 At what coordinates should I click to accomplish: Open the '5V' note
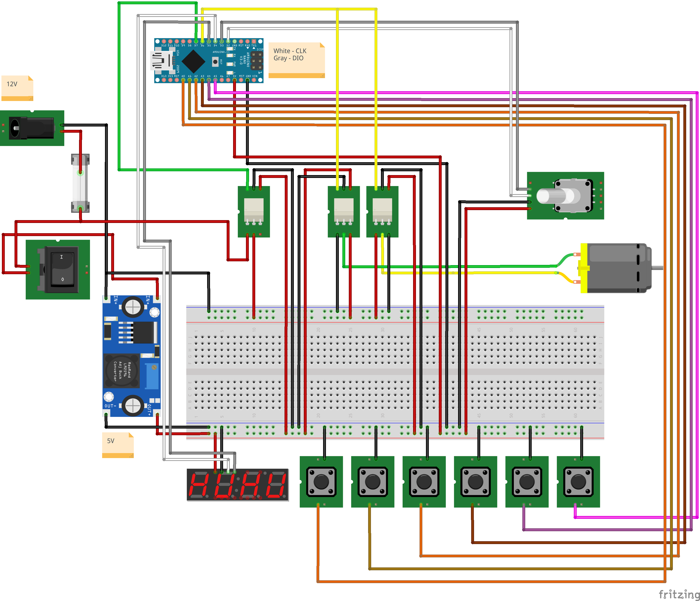pyautogui.click(x=118, y=445)
